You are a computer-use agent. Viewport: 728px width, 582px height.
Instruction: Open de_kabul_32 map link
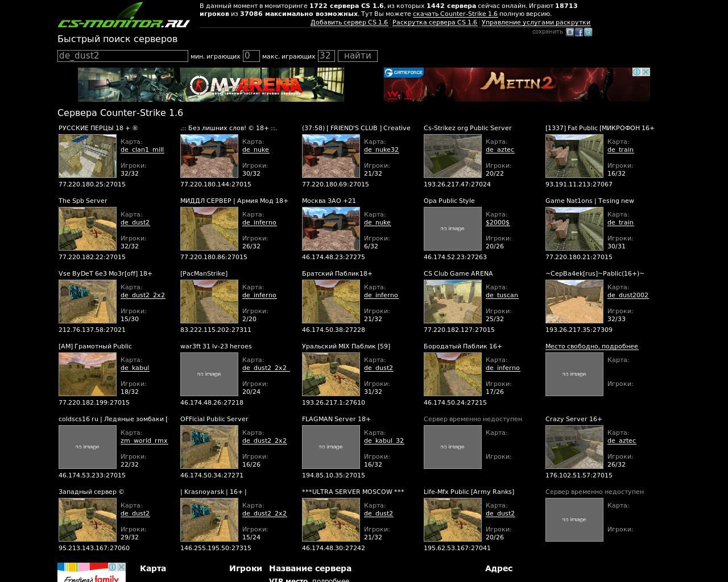(x=384, y=440)
